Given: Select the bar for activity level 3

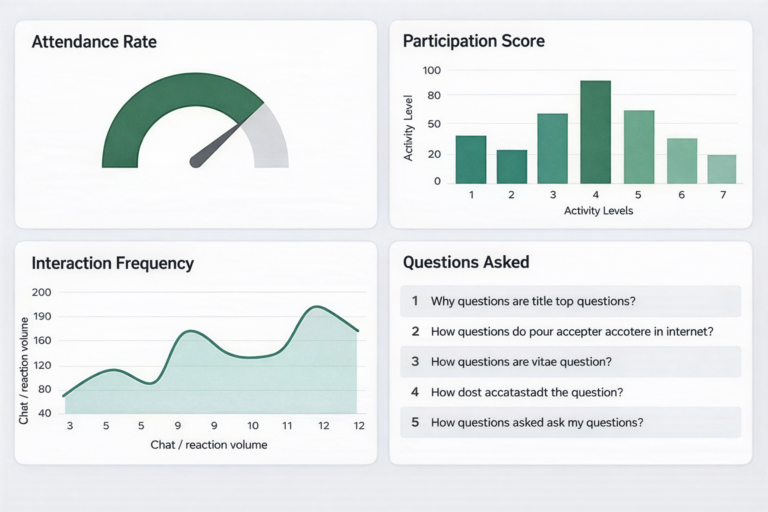Looking at the screenshot, I should (552, 148).
